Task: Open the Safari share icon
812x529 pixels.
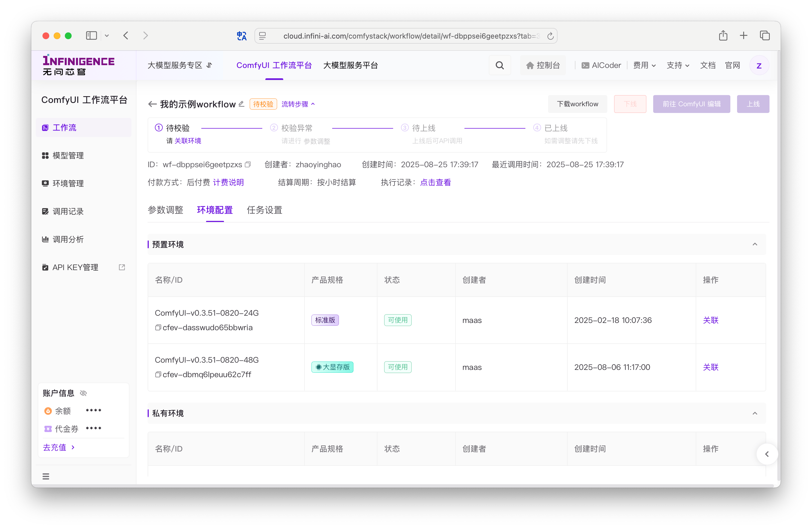Action: point(723,35)
